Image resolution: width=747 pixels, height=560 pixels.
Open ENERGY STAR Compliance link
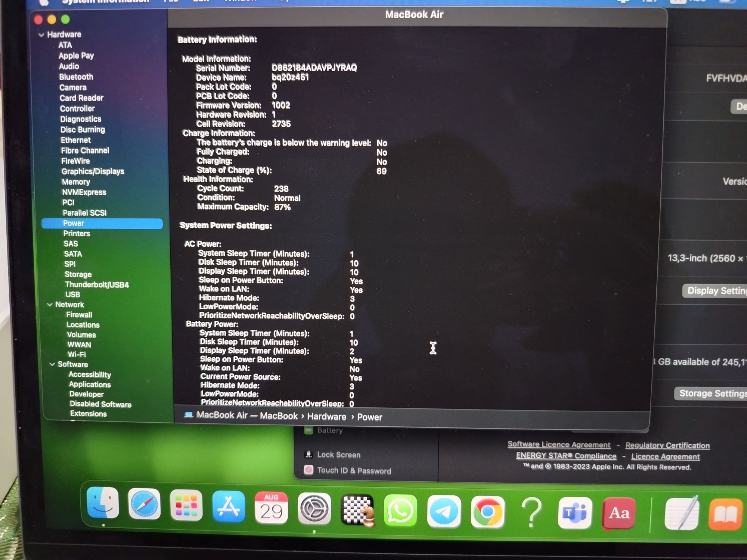(x=566, y=455)
